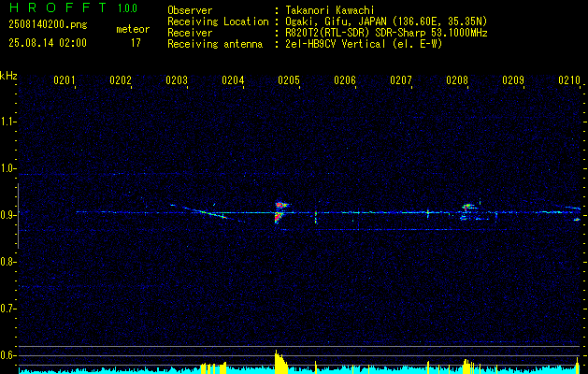This screenshot has width=588, height=374.
Task: Click the Ogaki, Gifu, JAPAN location text
Action: [x=386, y=22]
